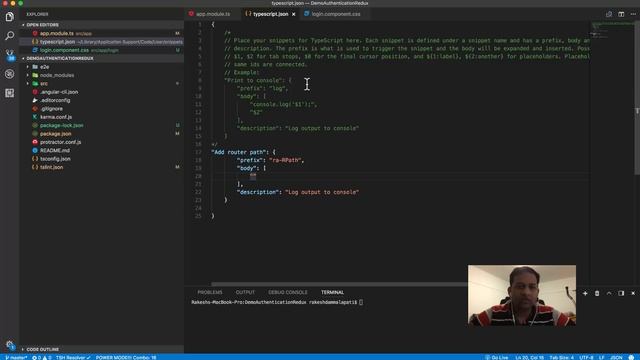Kill the terminal with trash icon

pos(597,293)
